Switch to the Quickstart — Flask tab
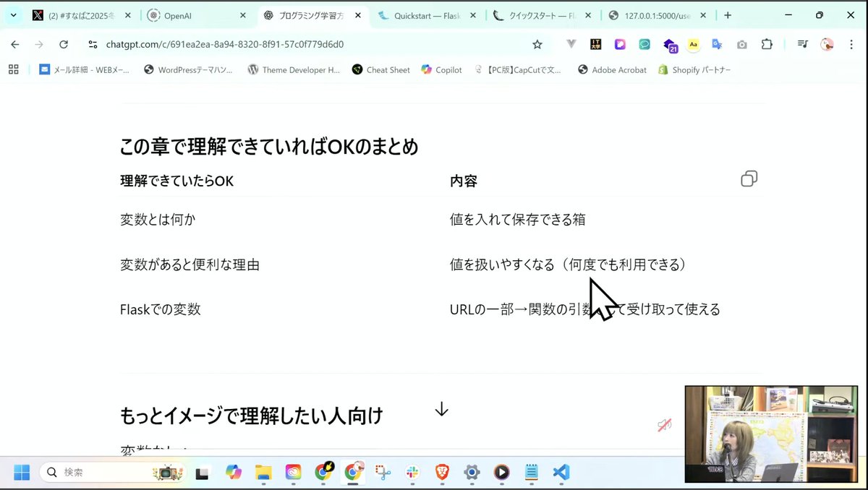 pyautogui.click(x=427, y=14)
